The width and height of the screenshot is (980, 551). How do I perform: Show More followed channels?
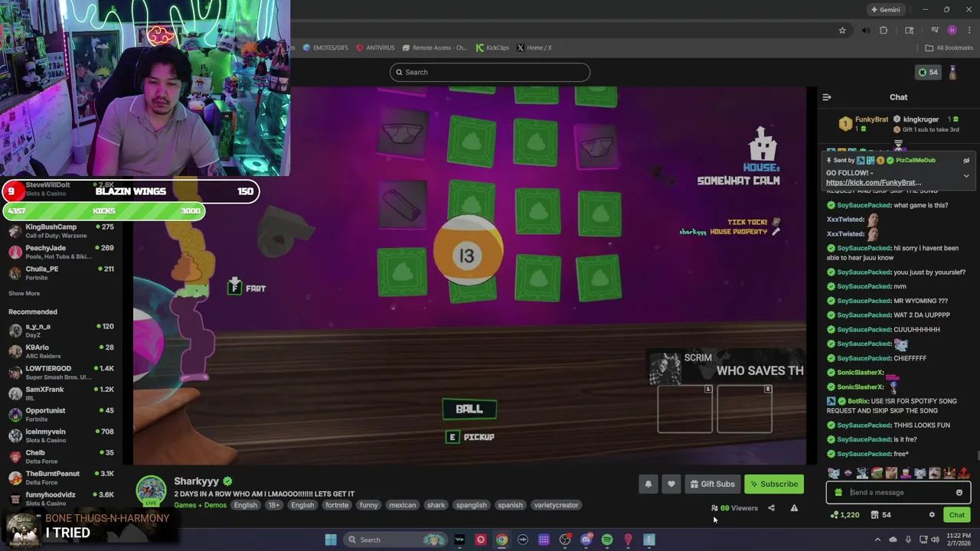pos(24,293)
